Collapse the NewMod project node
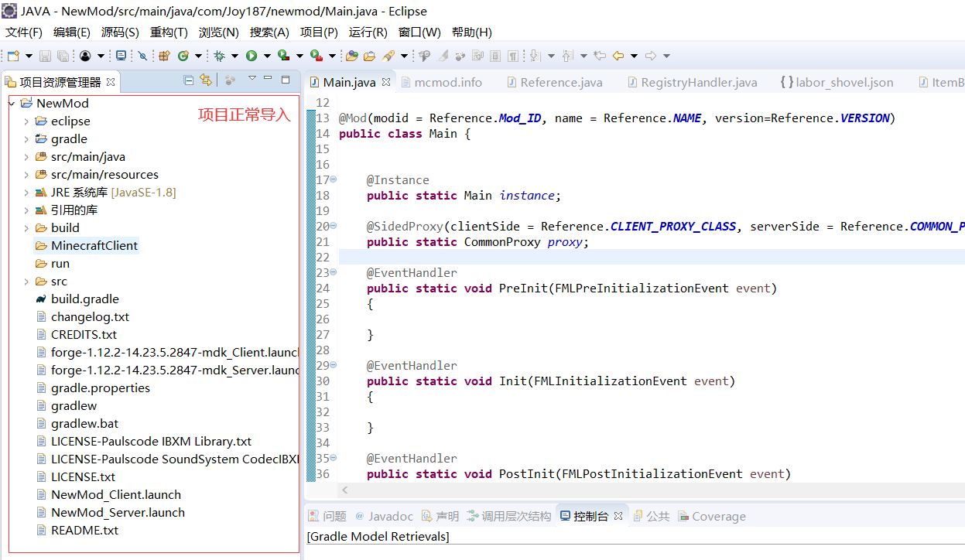965x560 pixels. pos(11,104)
